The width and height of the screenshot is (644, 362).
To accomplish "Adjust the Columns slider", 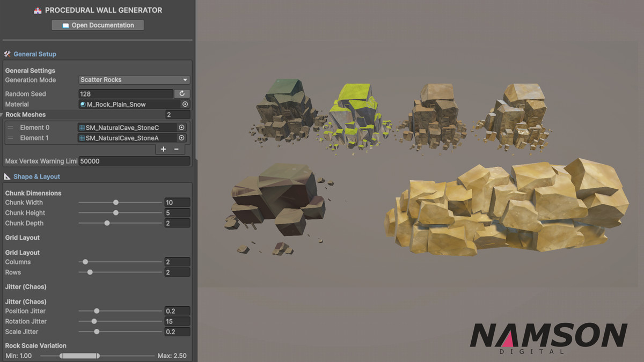I will [120, 262].
